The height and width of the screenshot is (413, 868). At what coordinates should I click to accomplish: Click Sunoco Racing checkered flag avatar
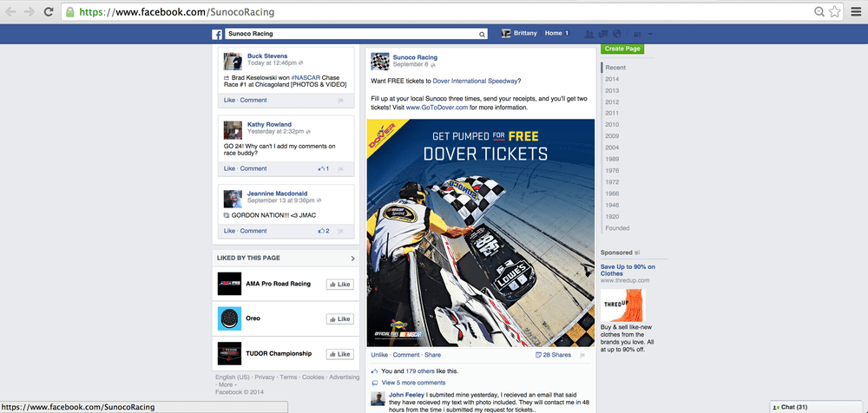click(x=380, y=62)
